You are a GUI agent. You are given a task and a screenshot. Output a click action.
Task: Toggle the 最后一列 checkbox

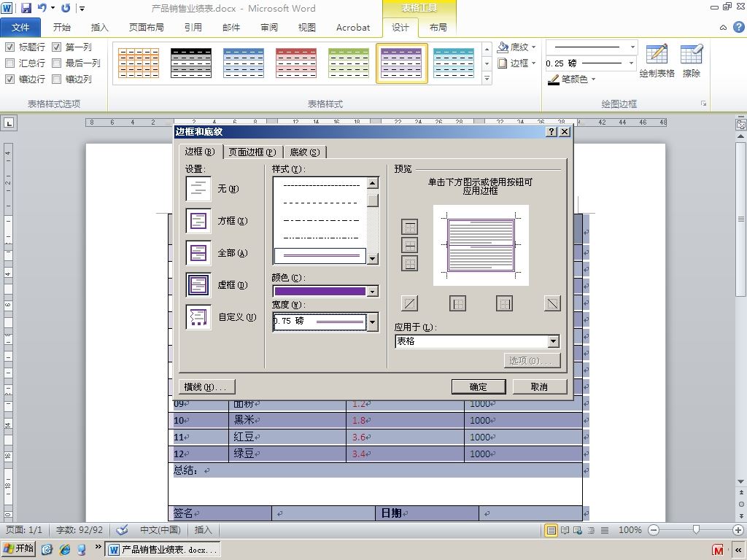coord(57,63)
